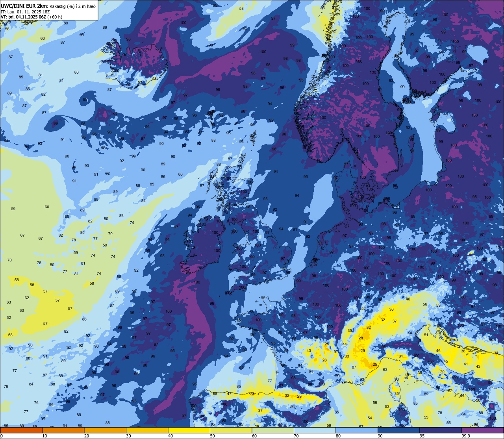Click the "55" humidity value on the map
504x439 pixels.
[x=426, y=417]
